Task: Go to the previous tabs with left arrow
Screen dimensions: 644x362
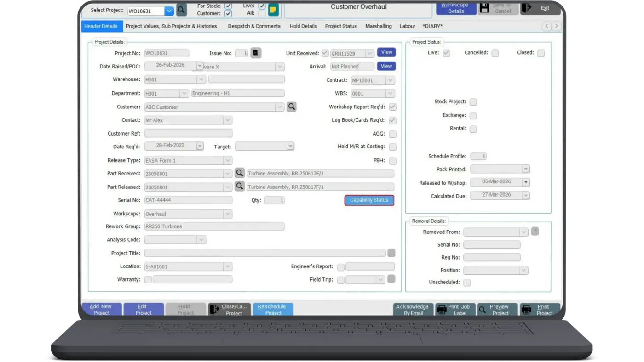Action: click(x=546, y=26)
